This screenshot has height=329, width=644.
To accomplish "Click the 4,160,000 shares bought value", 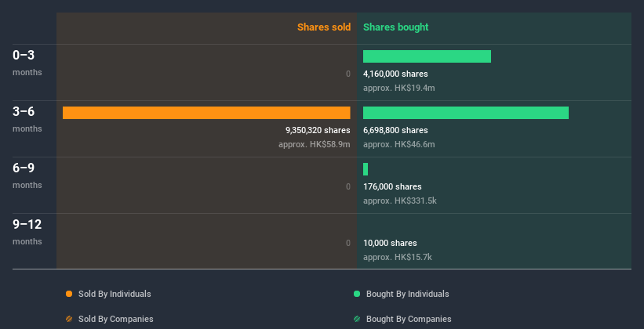I will 395,74.
